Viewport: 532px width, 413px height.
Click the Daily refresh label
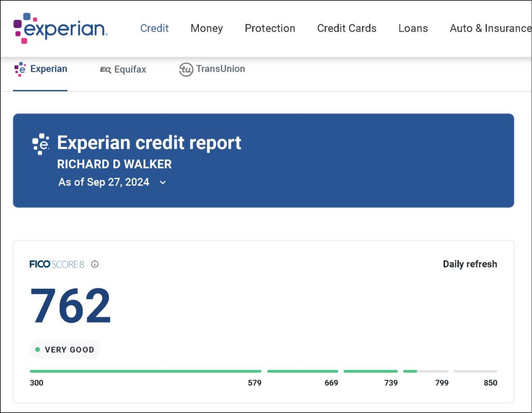click(x=470, y=264)
